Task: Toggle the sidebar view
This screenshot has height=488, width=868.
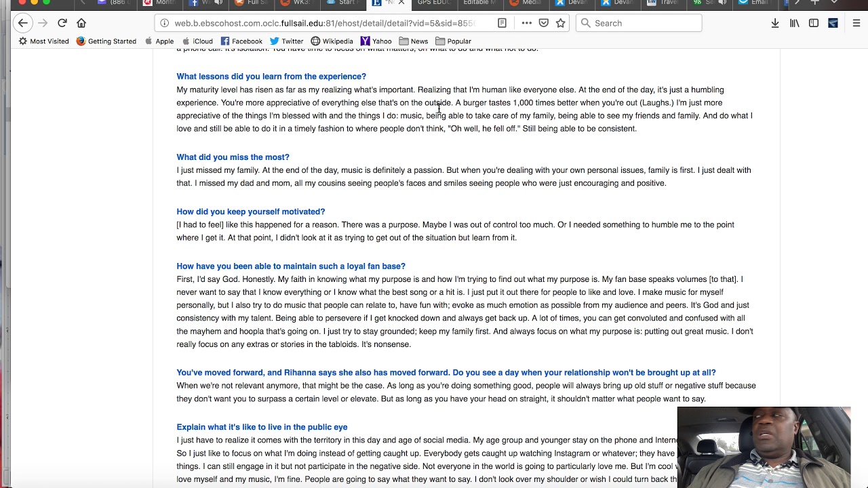Action: (x=814, y=23)
